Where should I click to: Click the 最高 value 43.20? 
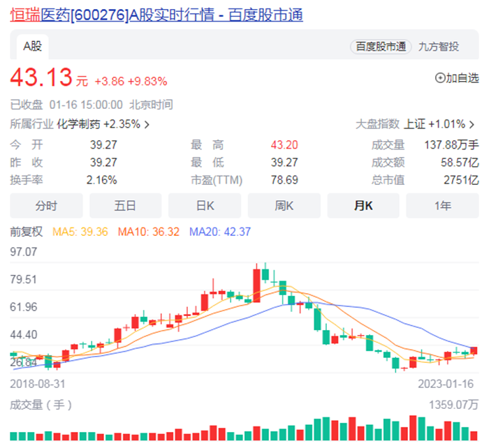pyautogui.click(x=284, y=145)
